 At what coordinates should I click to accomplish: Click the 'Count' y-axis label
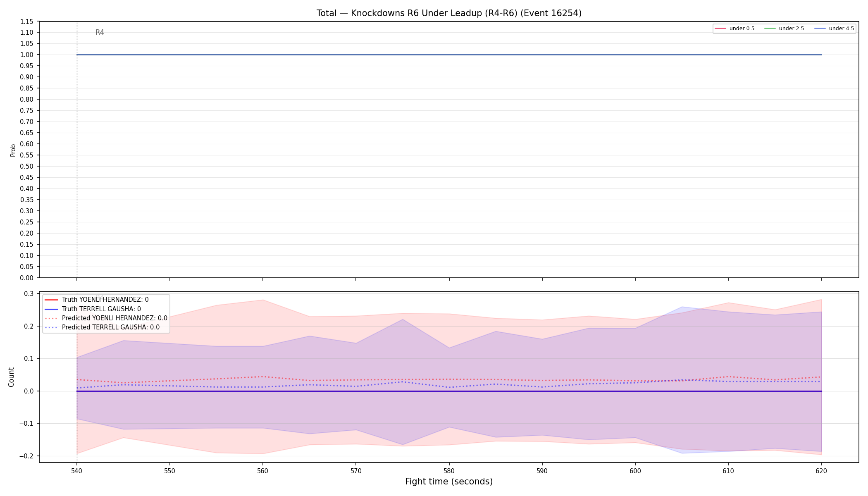11,377
